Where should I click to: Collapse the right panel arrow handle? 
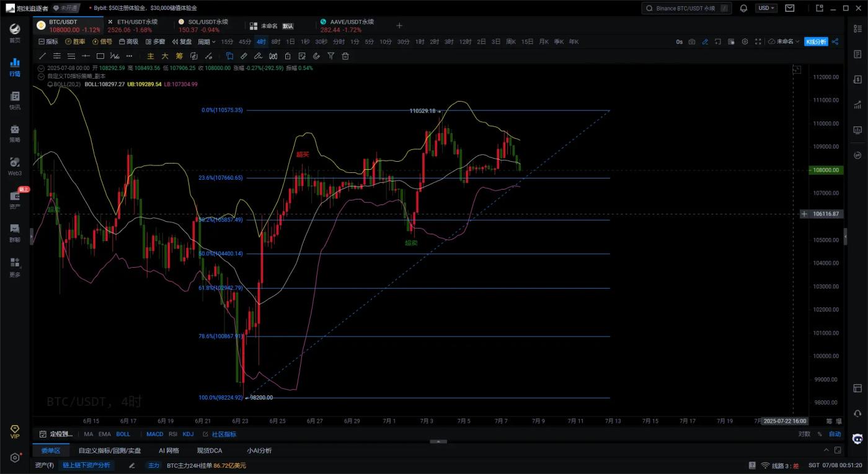pyautogui.click(x=844, y=236)
